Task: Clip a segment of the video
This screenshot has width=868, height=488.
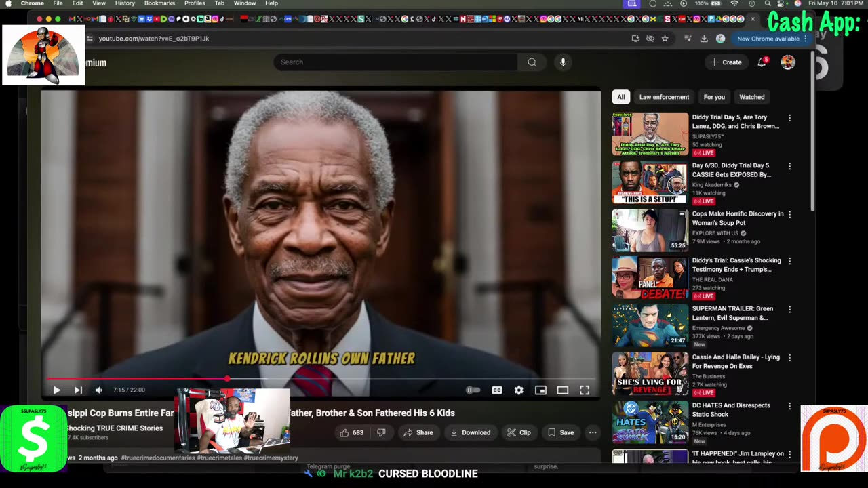Action: 519,432
